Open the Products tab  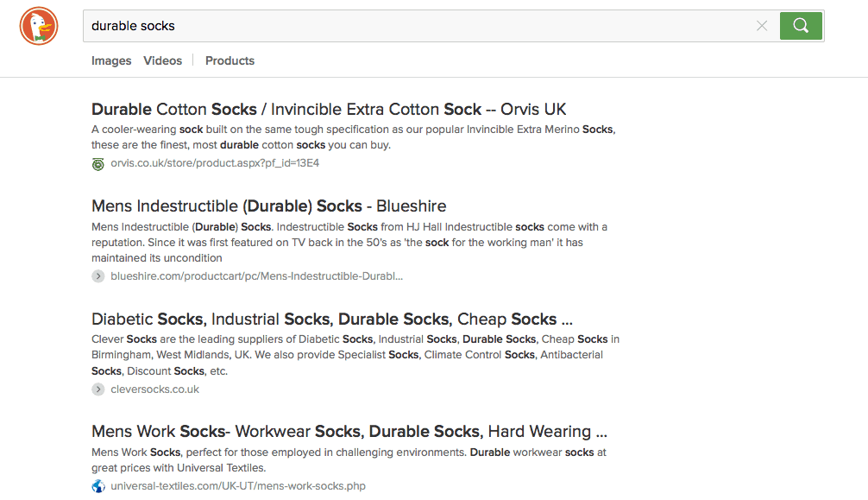point(230,60)
